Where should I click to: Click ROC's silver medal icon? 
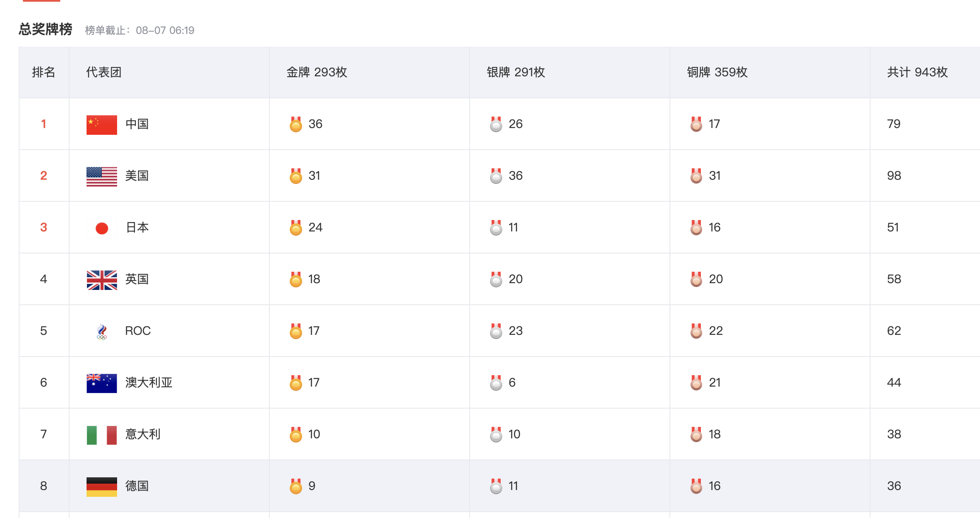[496, 331]
